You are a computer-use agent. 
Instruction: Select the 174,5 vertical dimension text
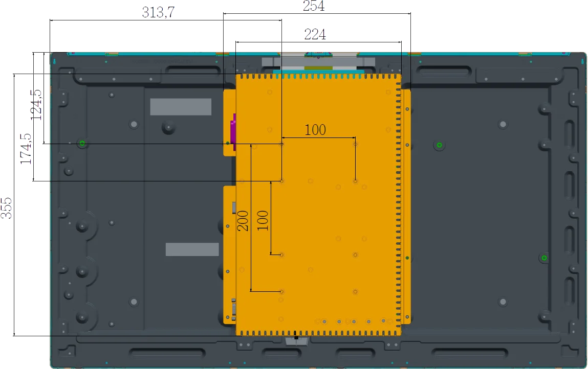(26, 149)
